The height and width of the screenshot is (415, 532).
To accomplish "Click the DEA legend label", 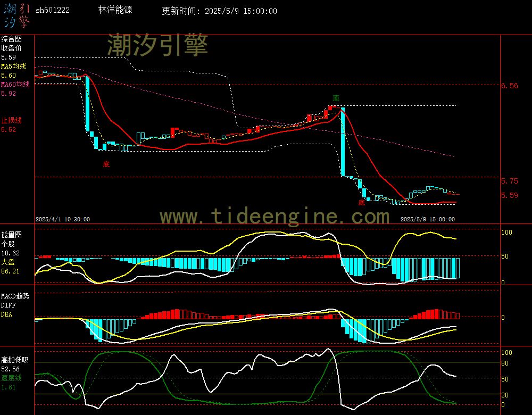I will pos(6,314).
